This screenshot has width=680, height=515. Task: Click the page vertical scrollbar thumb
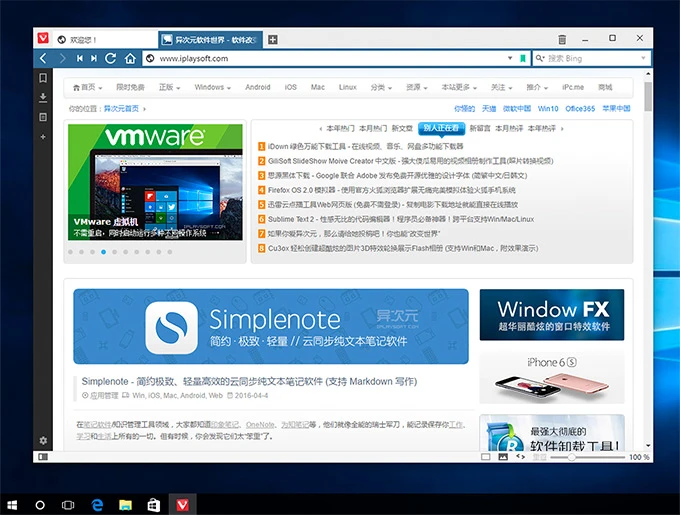(648, 96)
